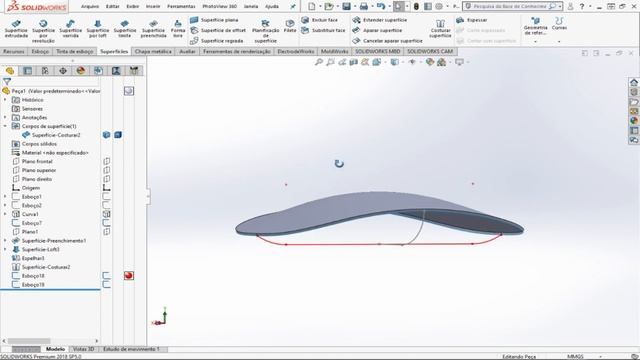Toggle visibility icon beside Esboço1

[x=107, y=197]
